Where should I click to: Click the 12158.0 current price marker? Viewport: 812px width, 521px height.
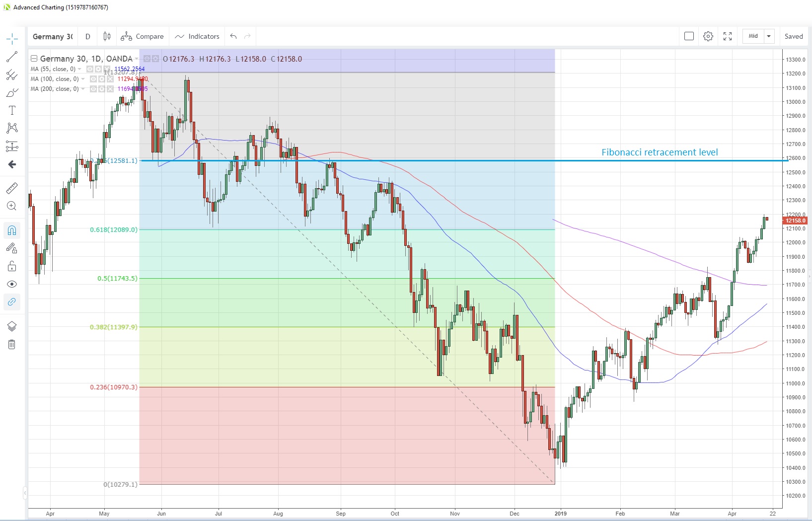[796, 221]
